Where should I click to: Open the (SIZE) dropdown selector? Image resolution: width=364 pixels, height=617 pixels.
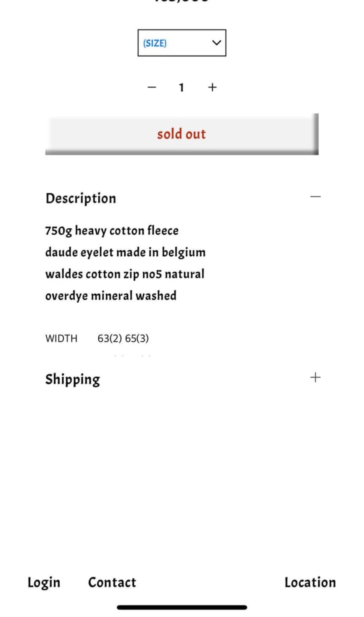pyautogui.click(x=181, y=43)
